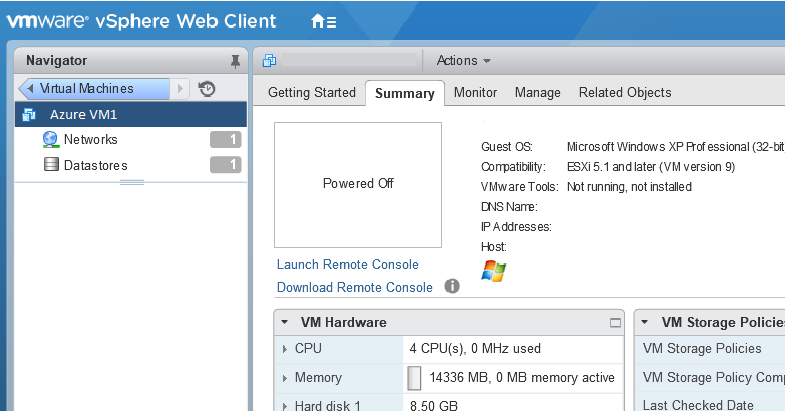Pin the Navigator panel
Screen dimensions: 788x414
(235, 61)
